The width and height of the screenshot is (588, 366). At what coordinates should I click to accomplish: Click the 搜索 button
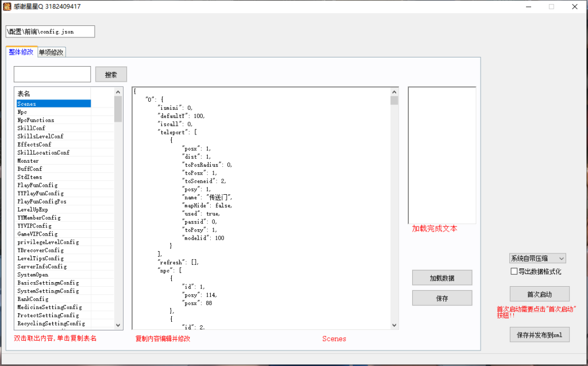111,74
